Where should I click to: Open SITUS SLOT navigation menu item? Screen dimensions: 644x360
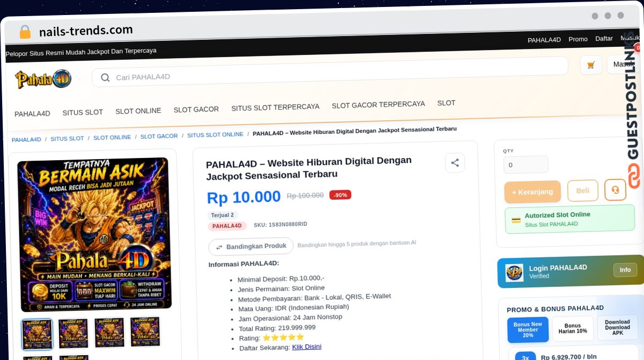tap(83, 112)
